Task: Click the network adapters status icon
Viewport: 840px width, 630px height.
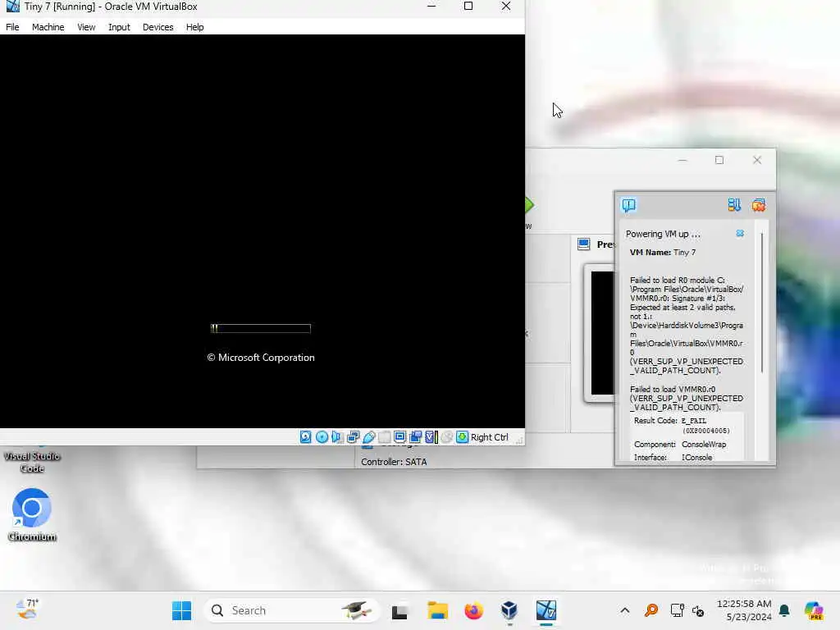Action: [353, 437]
